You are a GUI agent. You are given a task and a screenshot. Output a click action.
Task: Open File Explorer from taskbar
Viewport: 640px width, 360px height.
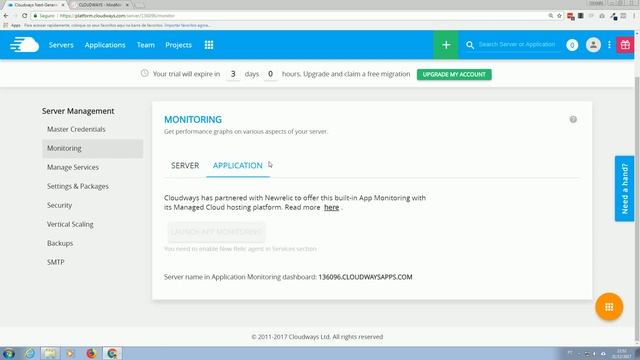[x=50, y=353]
